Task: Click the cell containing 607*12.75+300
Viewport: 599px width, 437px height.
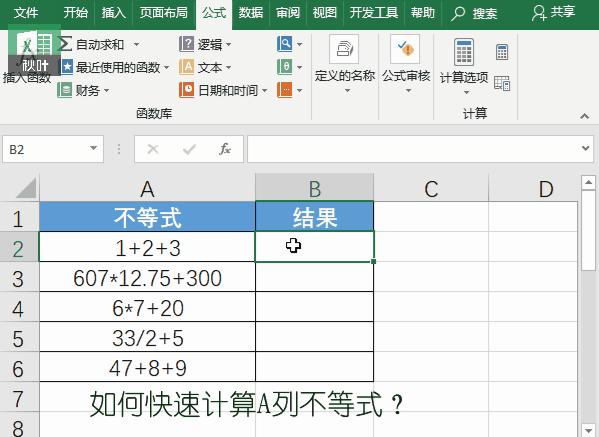Action: 147,278
